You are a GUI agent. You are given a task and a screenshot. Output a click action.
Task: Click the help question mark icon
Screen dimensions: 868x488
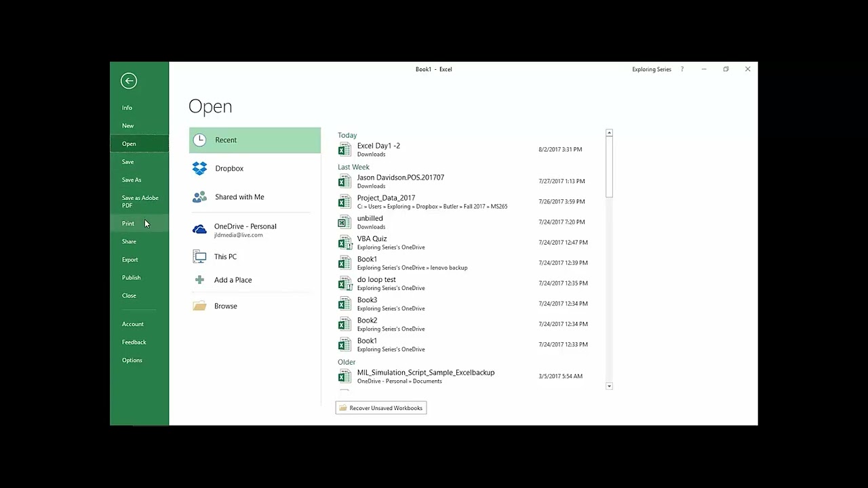pyautogui.click(x=682, y=69)
